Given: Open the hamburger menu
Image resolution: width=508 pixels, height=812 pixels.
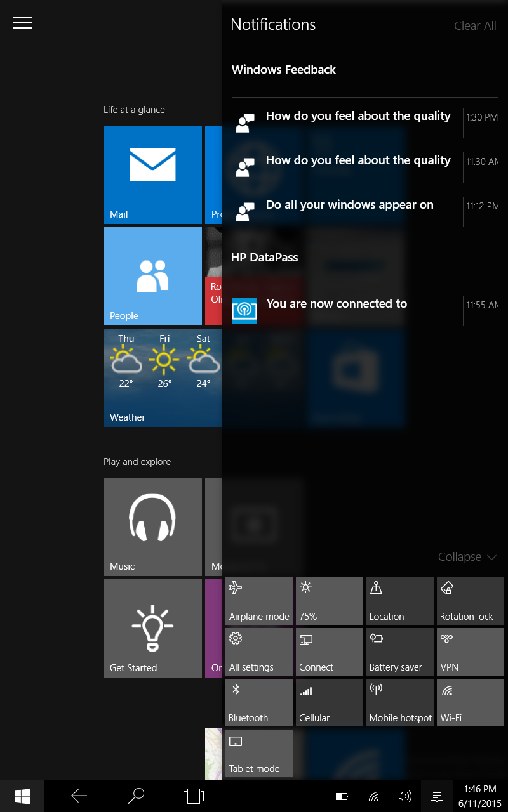Looking at the screenshot, I should click(x=22, y=23).
